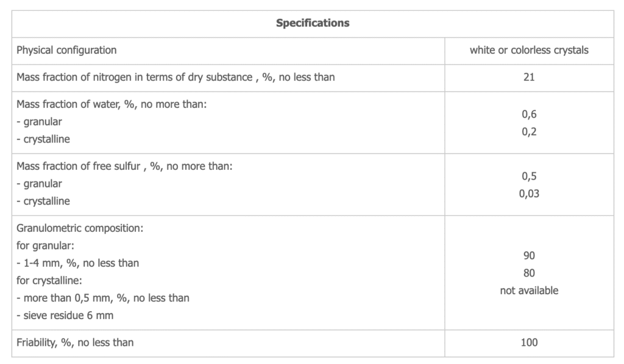Click the nitrogen value 21

(529, 77)
